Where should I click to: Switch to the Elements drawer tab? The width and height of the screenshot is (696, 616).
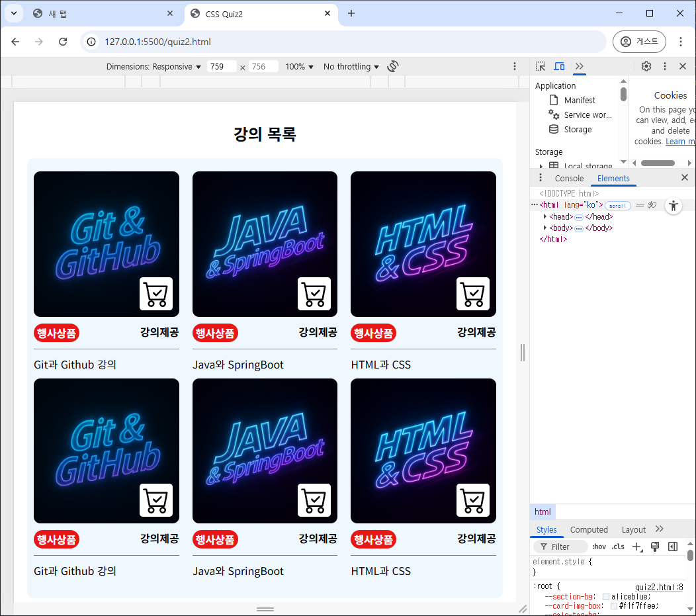click(x=613, y=179)
